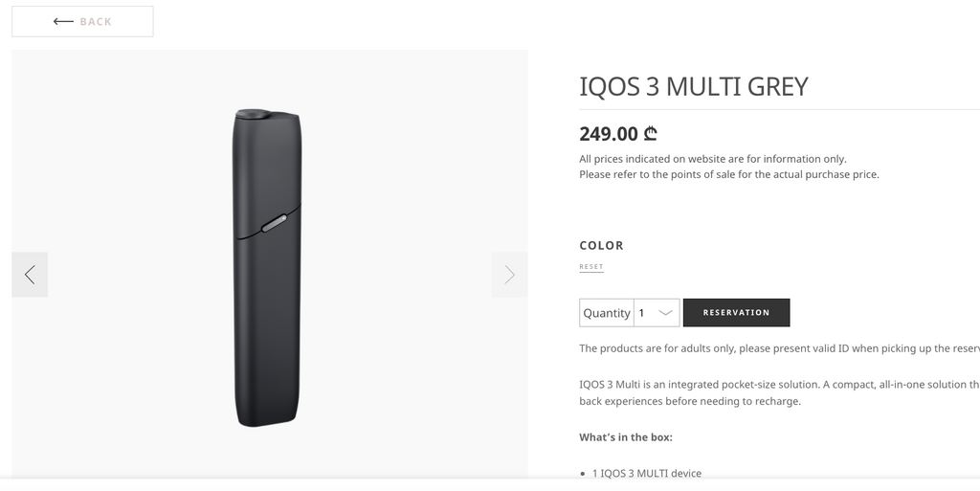Click the chevron in the quantity selector
This screenshot has width=980, height=491.
[666, 312]
